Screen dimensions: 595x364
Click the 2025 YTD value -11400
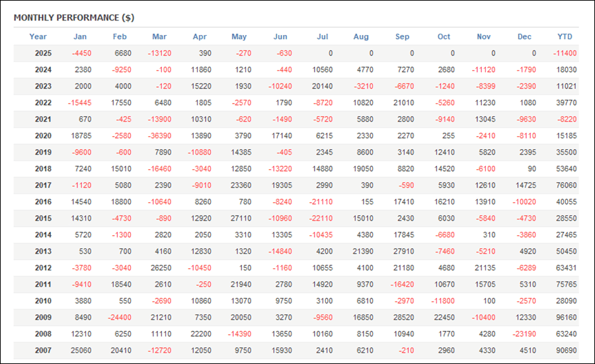coord(565,53)
